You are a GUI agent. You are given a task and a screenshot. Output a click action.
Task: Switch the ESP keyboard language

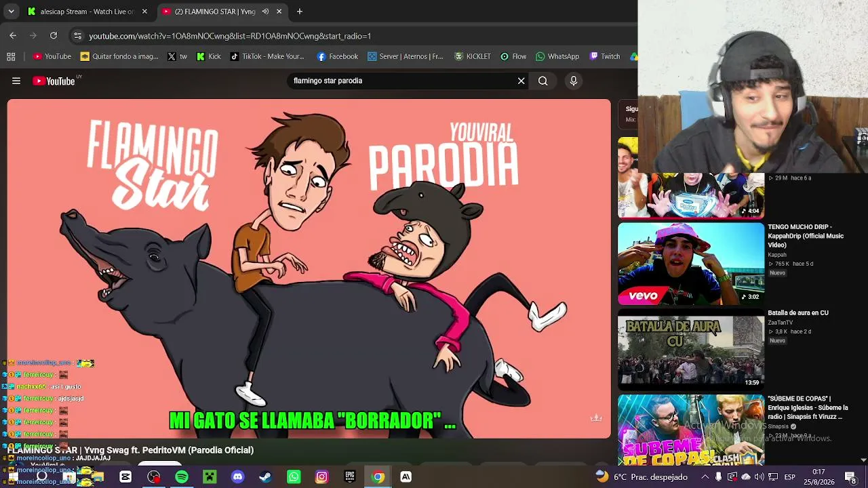789,477
